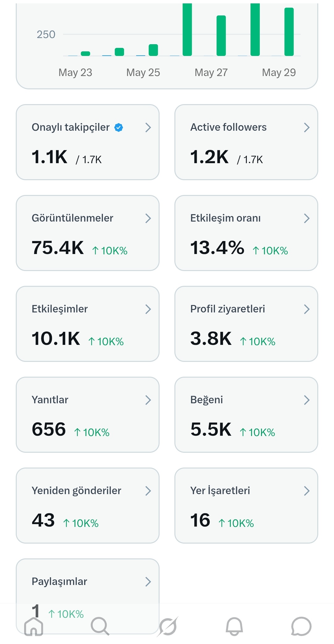
Task: Select the Yer İşaretleri card
Action: point(246,506)
